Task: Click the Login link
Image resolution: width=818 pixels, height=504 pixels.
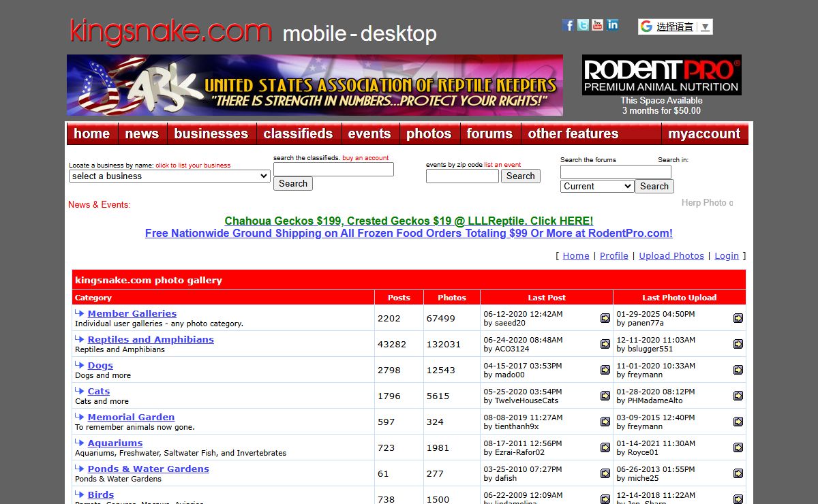Action: 727,255
